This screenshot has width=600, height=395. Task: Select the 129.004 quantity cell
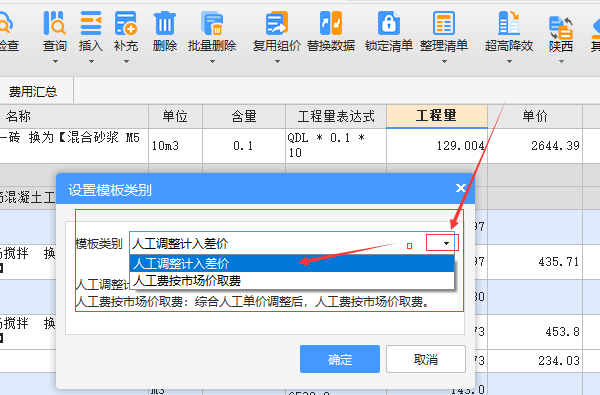pos(437,146)
